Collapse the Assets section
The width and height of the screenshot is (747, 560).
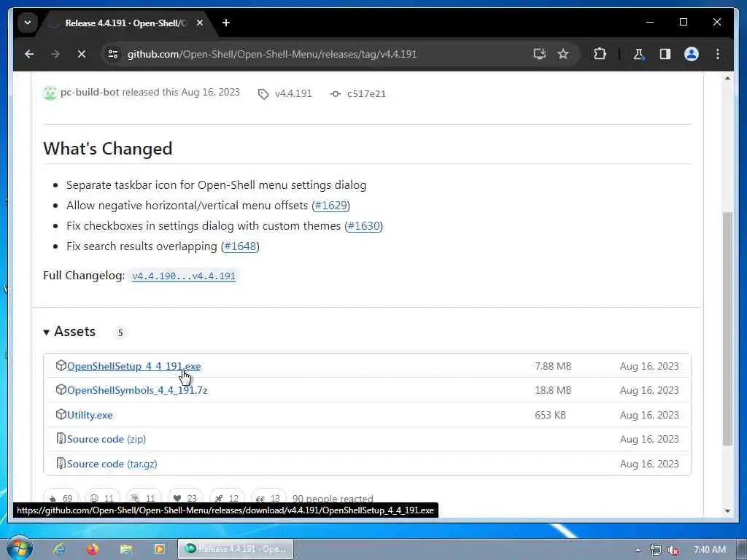69,332
